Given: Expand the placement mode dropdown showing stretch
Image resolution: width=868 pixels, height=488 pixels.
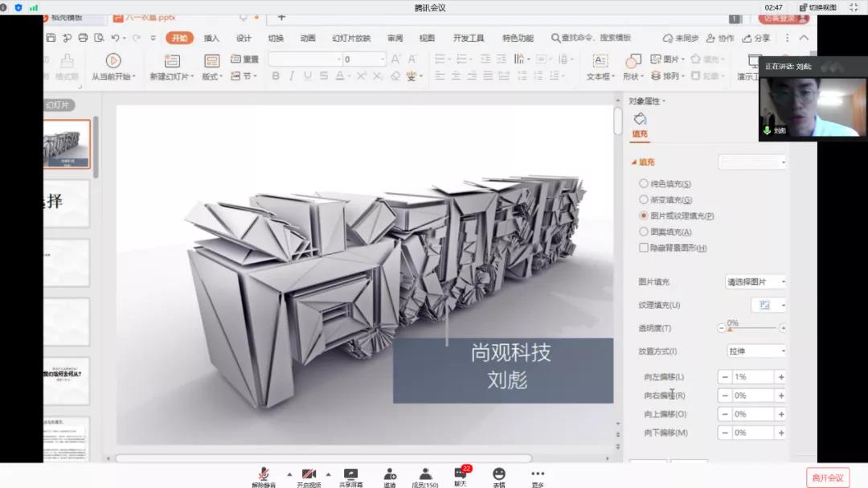Looking at the screenshot, I should coord(755,351).
